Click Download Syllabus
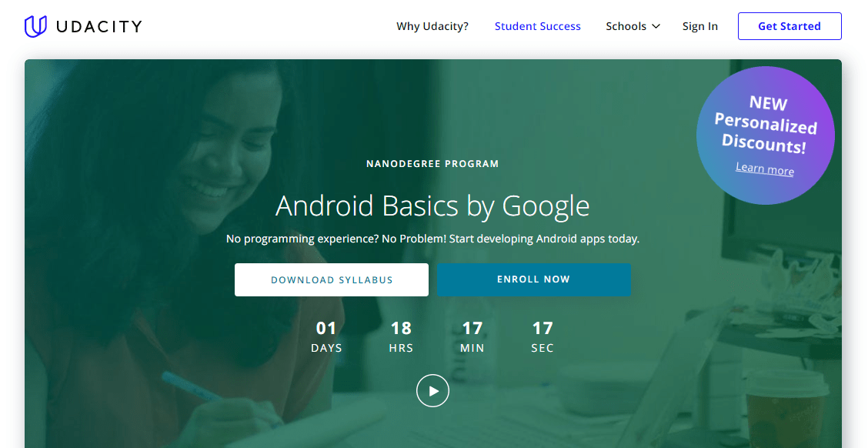This screenshot has width=868, height=448. tap(331, 279)
